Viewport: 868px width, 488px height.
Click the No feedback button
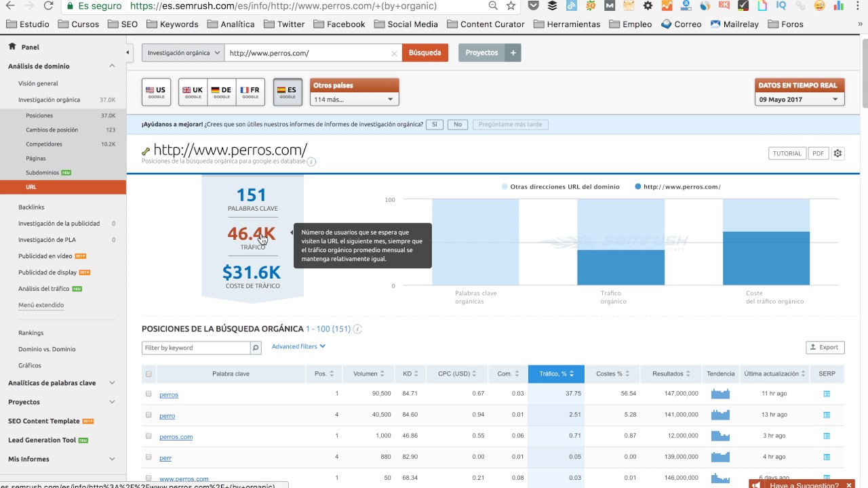click(458, 125)
